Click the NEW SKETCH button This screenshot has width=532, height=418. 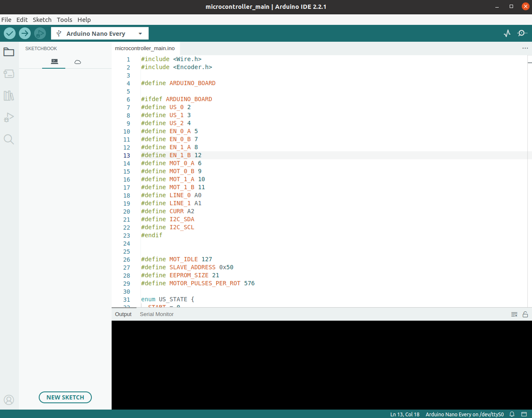coord(65,397)
